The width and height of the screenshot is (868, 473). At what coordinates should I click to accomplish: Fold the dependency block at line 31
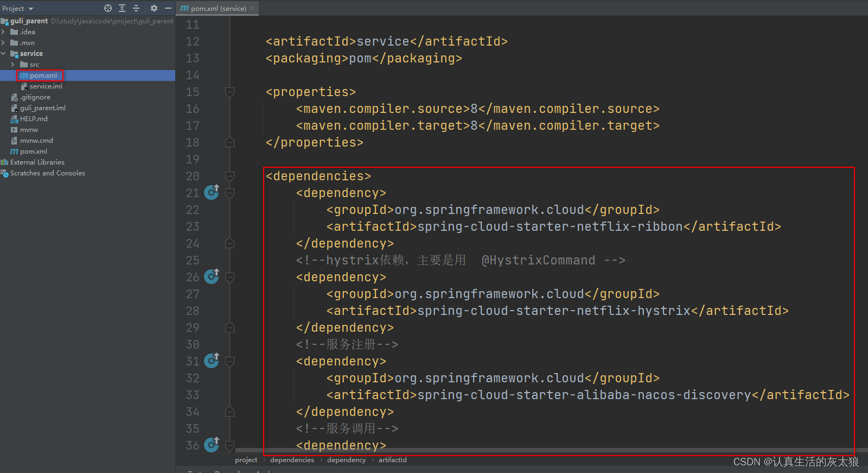click(229, 361)
